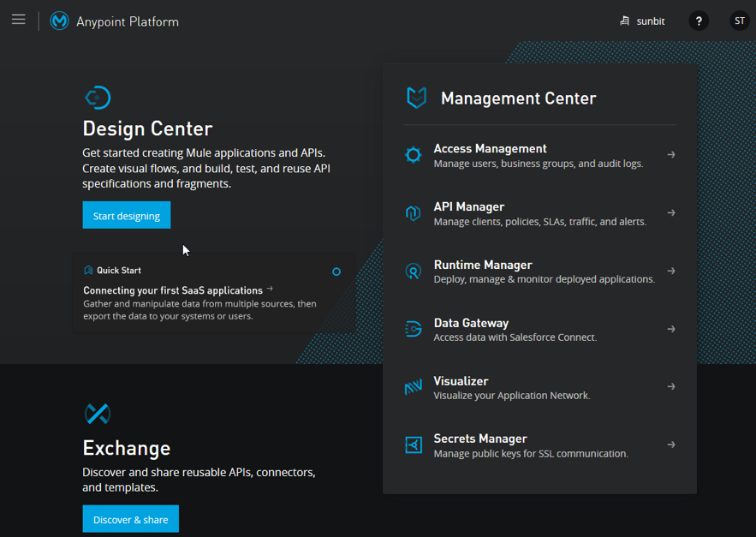Viewport: 756px width, 537px height.
Task: Click 'Gather and manipulate data from multiple sources' description
Action: click(200, 310)
